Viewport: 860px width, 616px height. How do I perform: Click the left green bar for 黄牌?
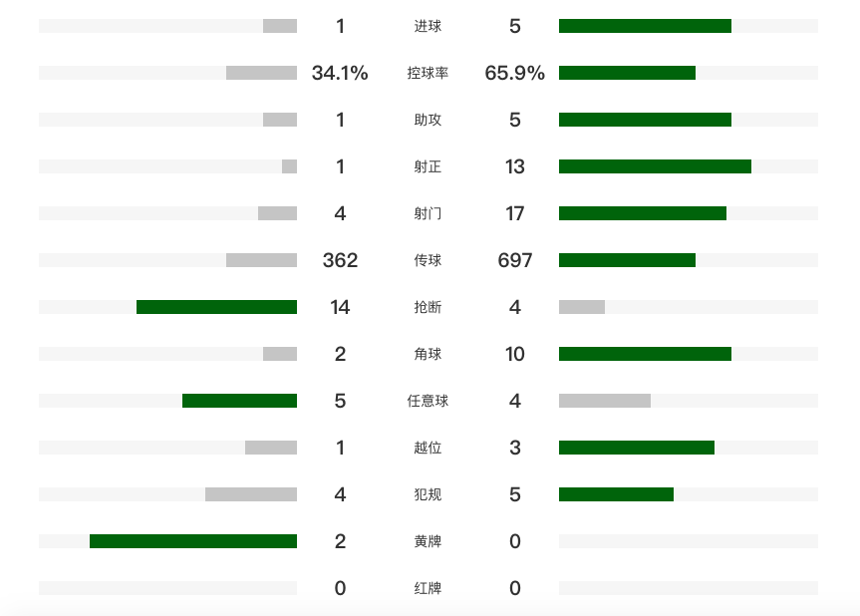[x=193, y=541]
